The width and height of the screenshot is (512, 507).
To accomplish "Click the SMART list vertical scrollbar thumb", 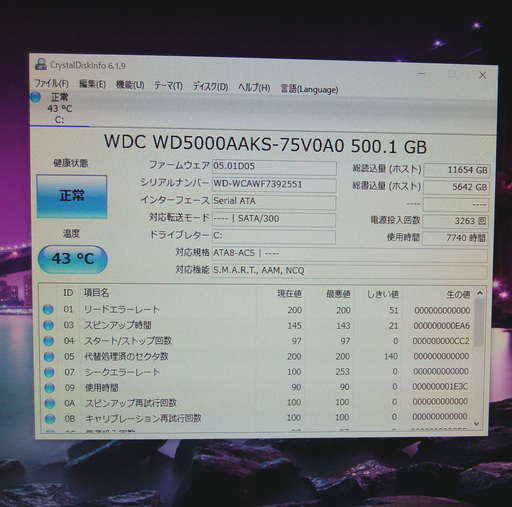I will click(x=479, y=323).
